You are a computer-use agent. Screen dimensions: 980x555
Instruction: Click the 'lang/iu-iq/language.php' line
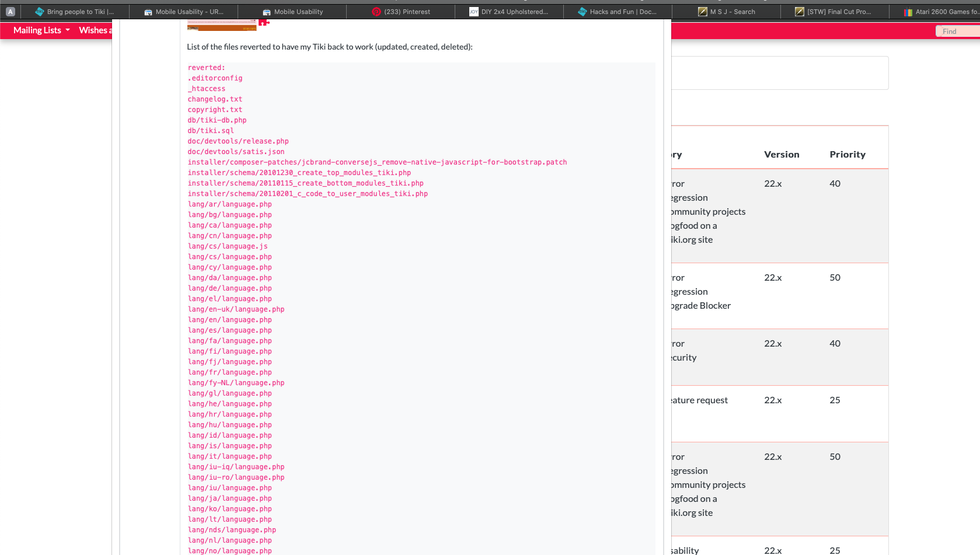tap(236, 467)
